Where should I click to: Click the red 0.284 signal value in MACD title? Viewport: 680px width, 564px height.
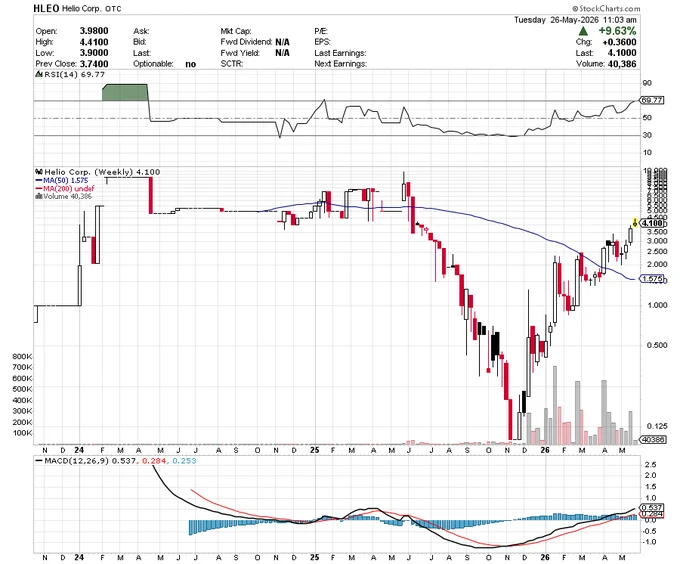pyautogui.click(x=154, y=461)
